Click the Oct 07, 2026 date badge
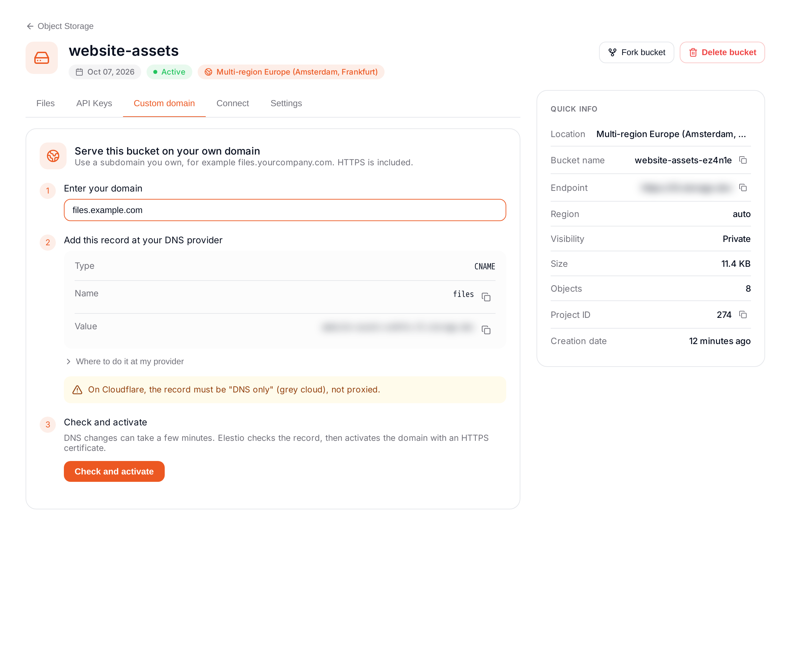Image resolution: width=792 pixels, height=672 pixels. point(105,72)
